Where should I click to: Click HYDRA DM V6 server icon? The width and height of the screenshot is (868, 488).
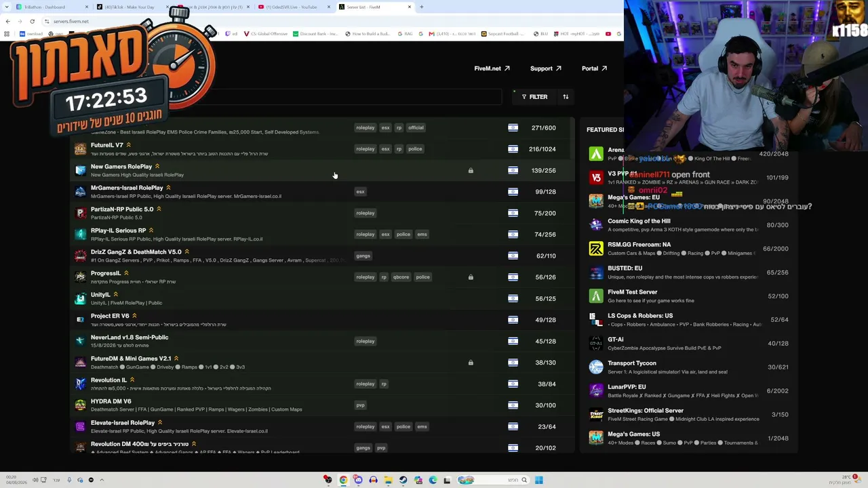coord(81,405)
